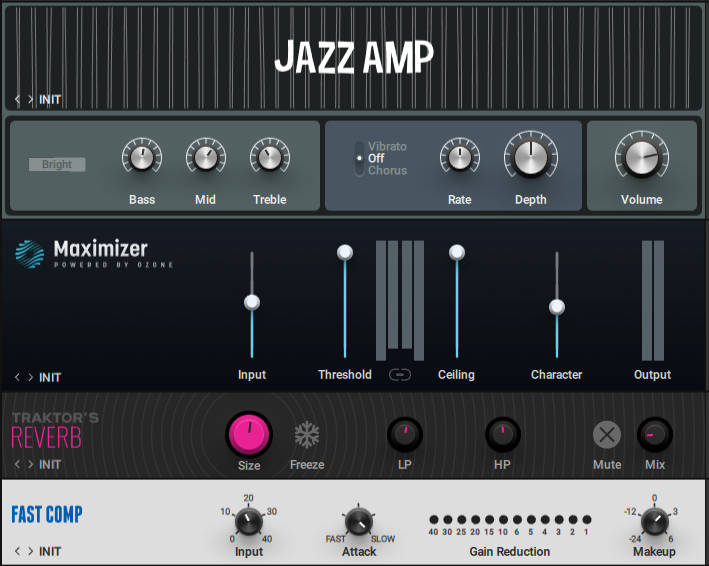
Task: Click the Reverb HP knob
Action: click(502, 434)
